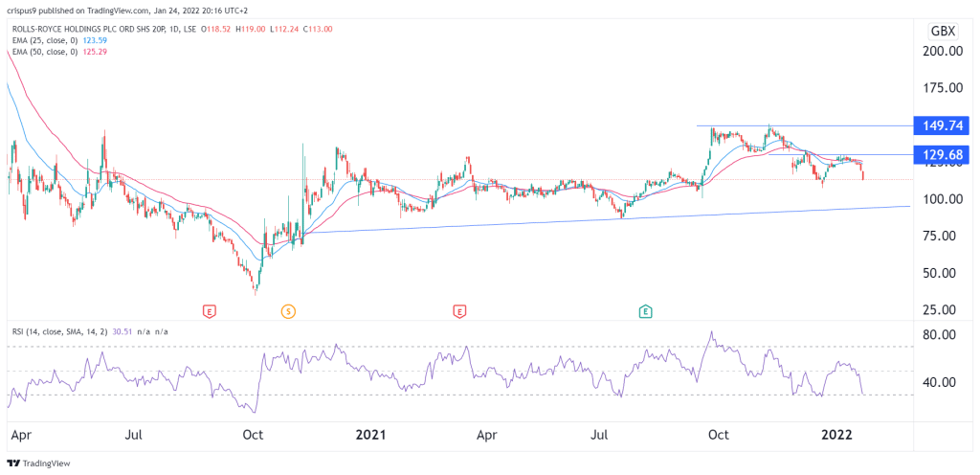Click the red earnings E marker near July 2020
The image size is (980, 475).
pyautogui.click(x=208, y=310)
